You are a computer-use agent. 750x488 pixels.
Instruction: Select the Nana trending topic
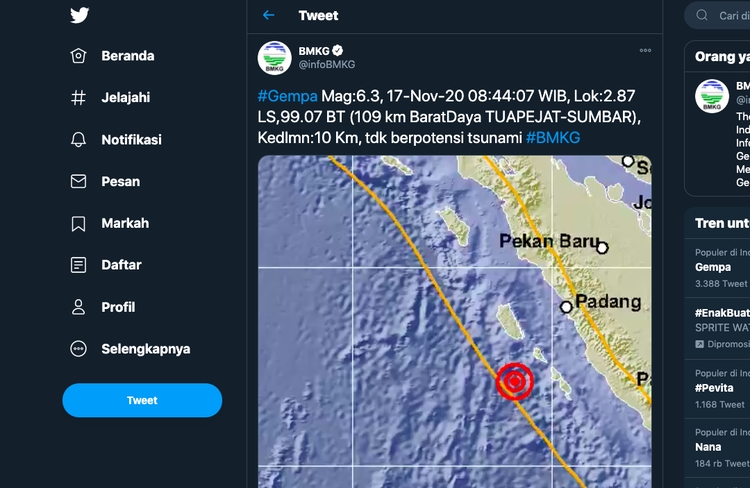(708, 447)
